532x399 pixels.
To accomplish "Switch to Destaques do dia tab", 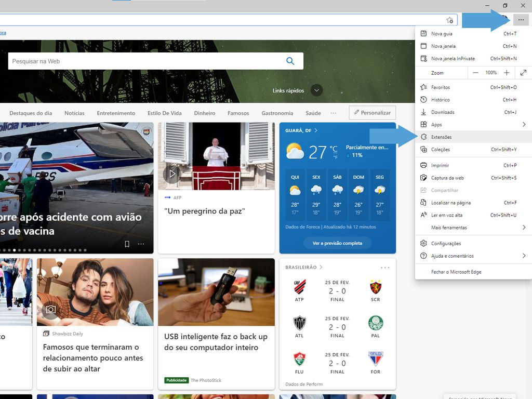I will click(x=31, y=113).
